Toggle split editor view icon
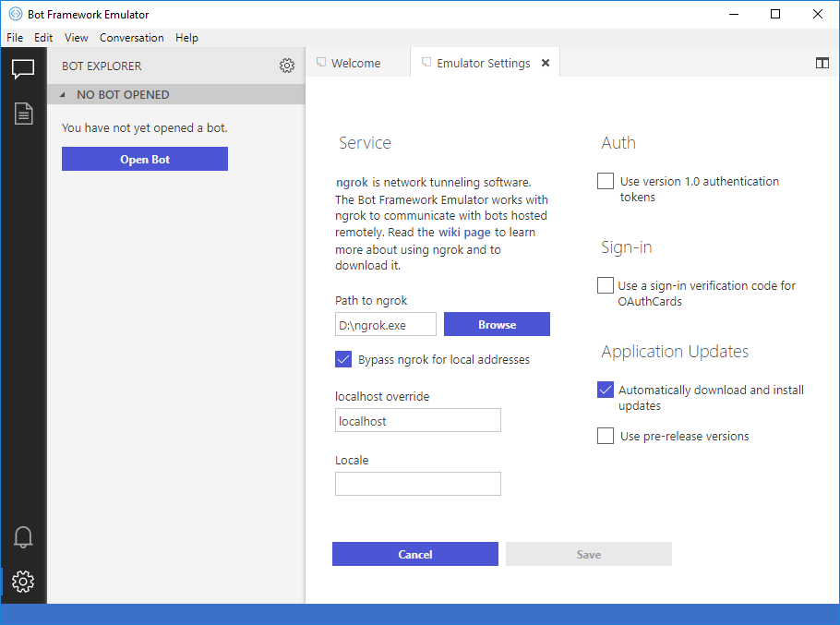The width and height of the screenshot is (840, 625). pyautogui.click(x=822, y=63)
